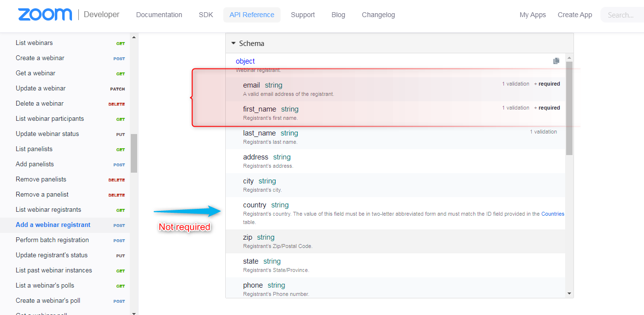Click the phone field name
The width and height of the screenshot is (644, 315).
[x=253, y=285]
